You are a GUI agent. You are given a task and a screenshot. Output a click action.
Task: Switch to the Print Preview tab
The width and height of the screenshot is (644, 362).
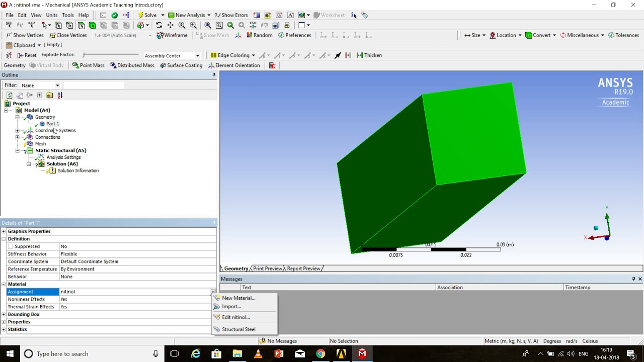pos(268,268)
